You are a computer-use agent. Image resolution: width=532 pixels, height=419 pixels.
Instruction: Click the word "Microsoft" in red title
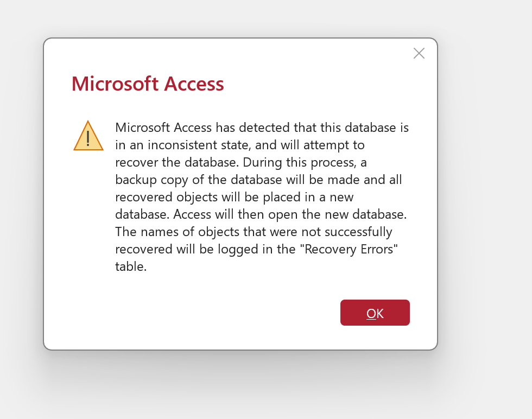[115, 84]
